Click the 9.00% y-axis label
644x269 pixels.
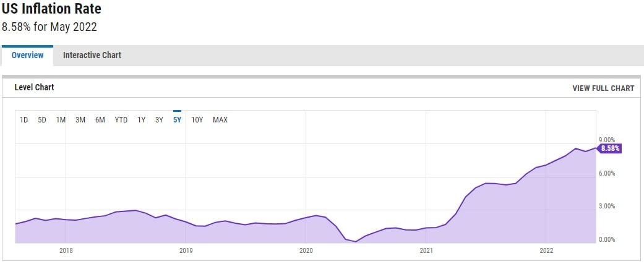607,140
